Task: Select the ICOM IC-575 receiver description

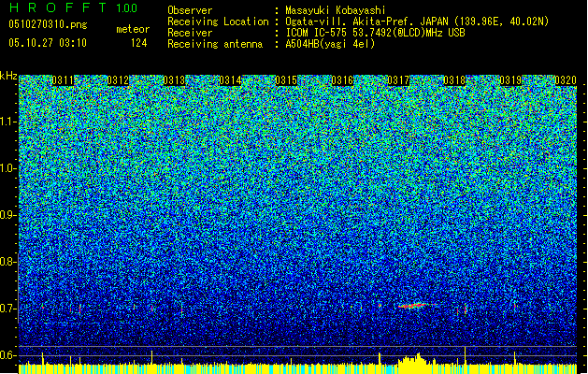Action: coord(375,33)
